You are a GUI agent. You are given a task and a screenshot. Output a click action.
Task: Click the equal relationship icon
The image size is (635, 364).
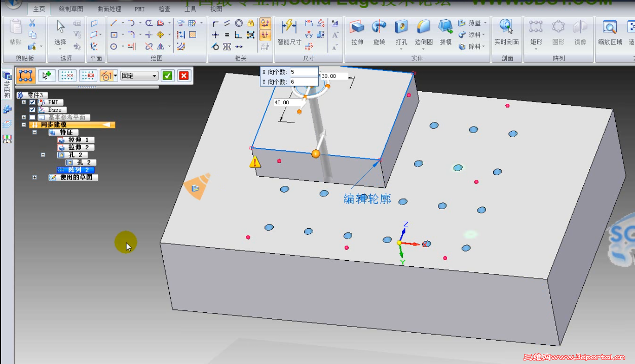(x=227, y=35)
